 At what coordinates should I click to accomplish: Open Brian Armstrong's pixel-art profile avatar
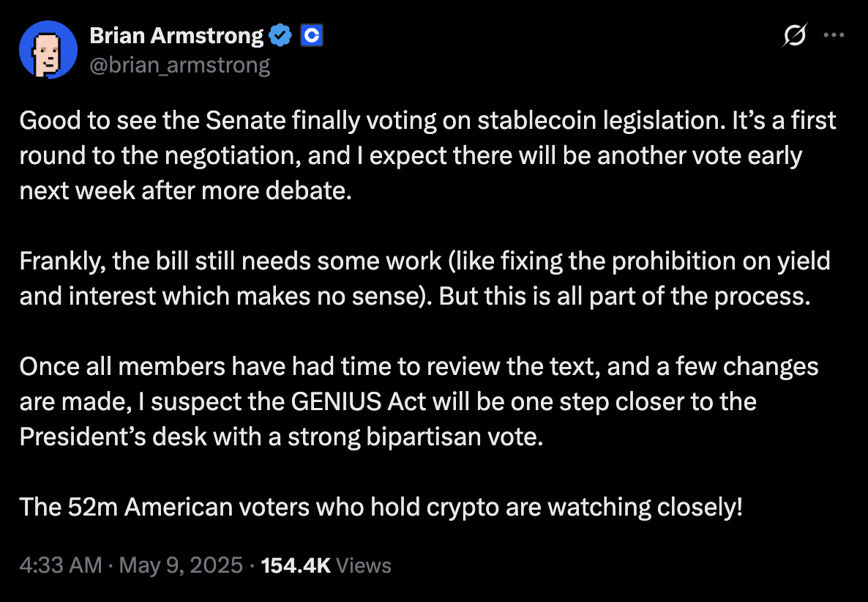click(x=48, y=50)
